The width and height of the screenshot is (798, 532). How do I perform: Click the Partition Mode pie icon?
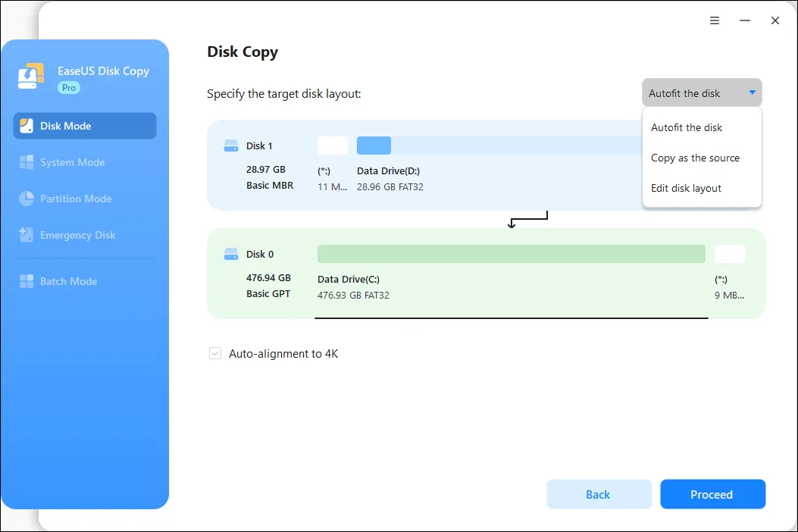(x=27, y=199)
